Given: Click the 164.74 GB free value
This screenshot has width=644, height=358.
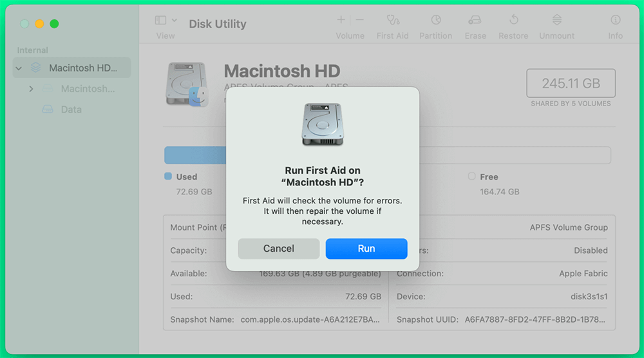Looking at the screenshot, I should tap(500, 192).
